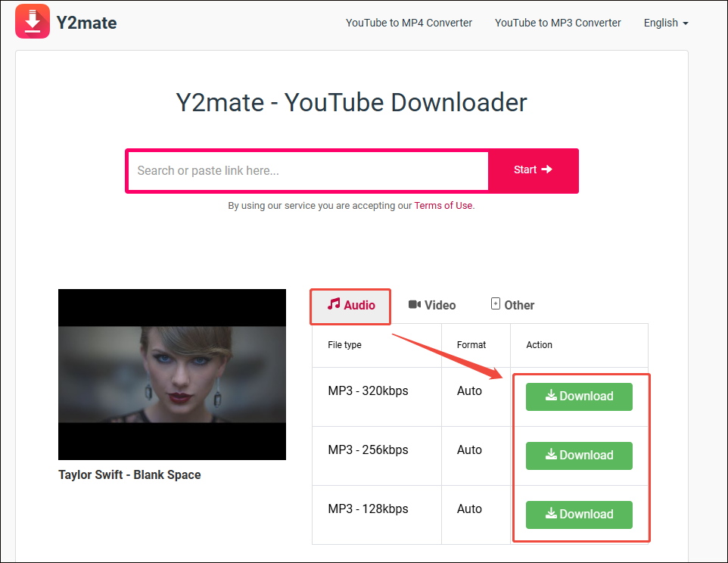The width and height of the screenshot is (728, 563).
Task: Select the MP3 - 320kbps cell text
Action: coord(368,390)
